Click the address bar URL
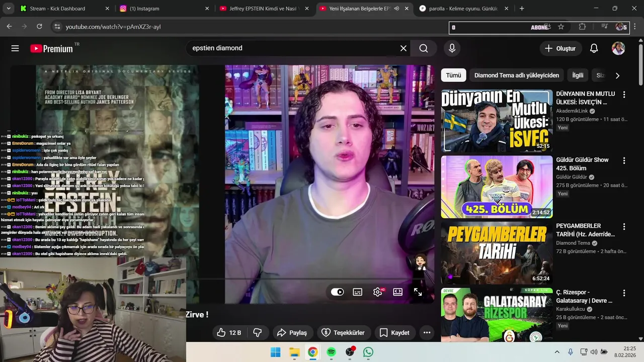 click(x=113, y=27)
